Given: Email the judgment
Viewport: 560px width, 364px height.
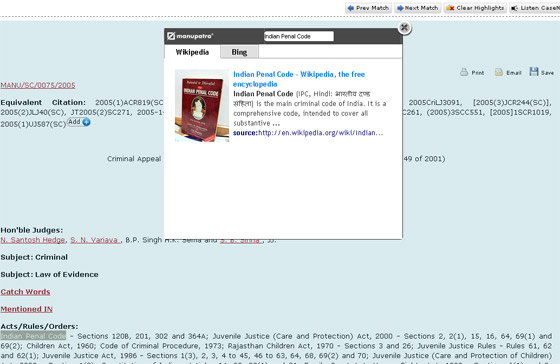Looking at the screenshot, I should (x=508, y=72).
